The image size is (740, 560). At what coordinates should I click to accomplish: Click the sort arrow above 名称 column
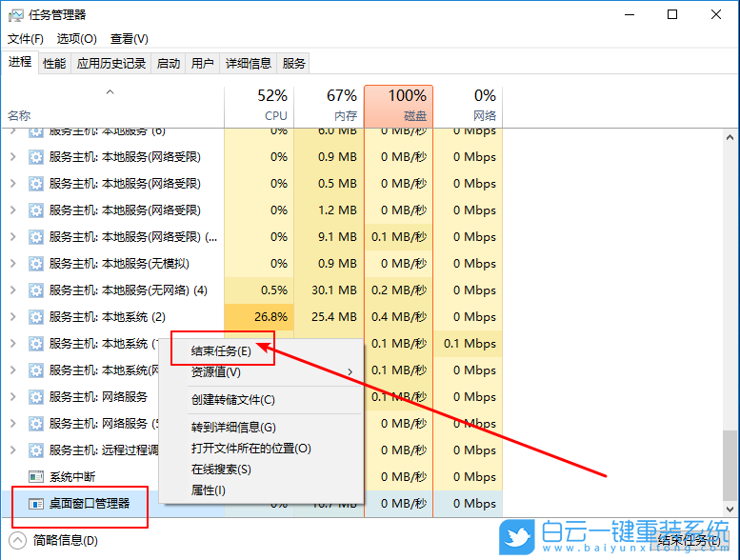click(x=110, y=92)
